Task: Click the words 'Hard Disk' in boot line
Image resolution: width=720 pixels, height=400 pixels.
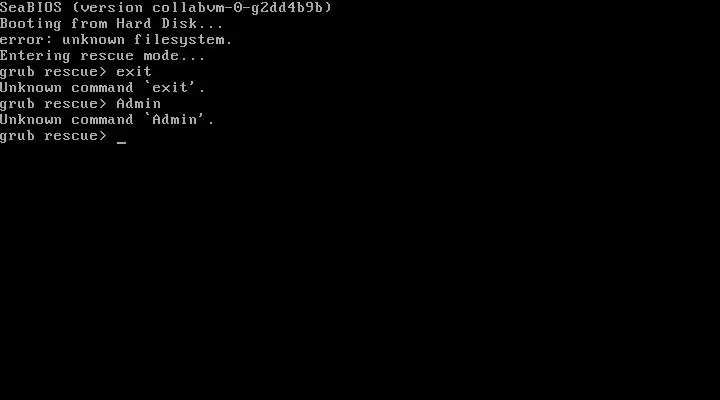Action: click(157, 23)
